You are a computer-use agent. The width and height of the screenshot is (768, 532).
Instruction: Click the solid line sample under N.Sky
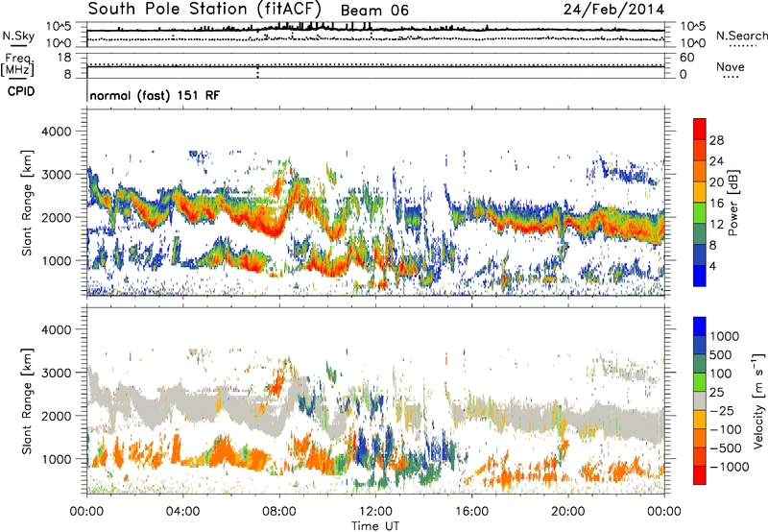18,46
